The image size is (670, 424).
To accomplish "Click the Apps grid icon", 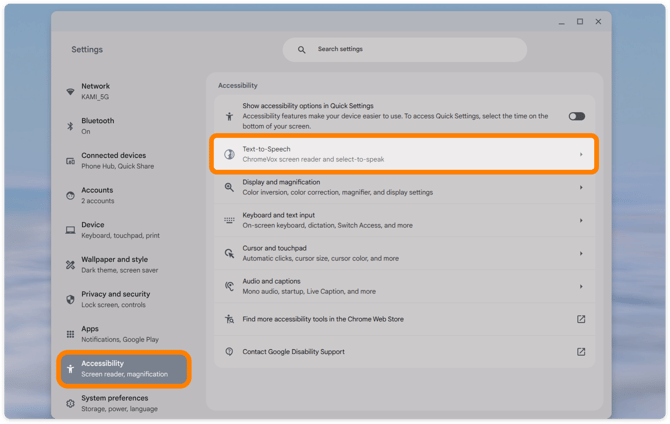I will pos(71,334).
